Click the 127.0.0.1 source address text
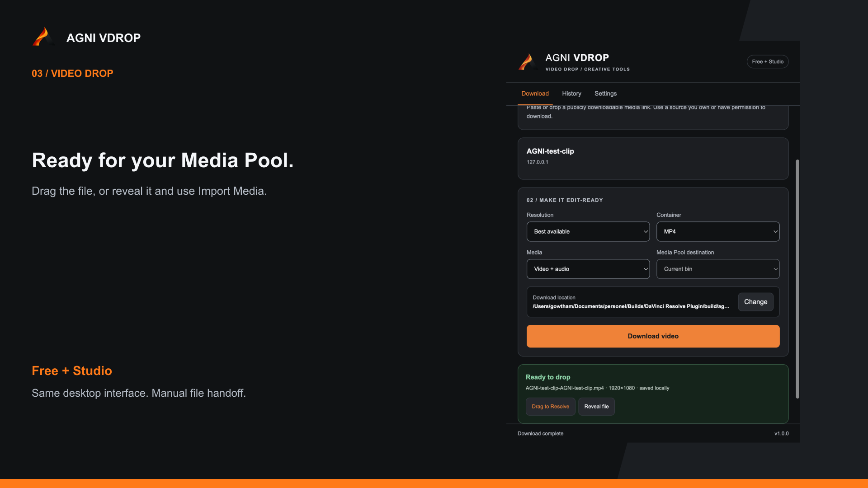868x488 pixels. tap(537, 162)
